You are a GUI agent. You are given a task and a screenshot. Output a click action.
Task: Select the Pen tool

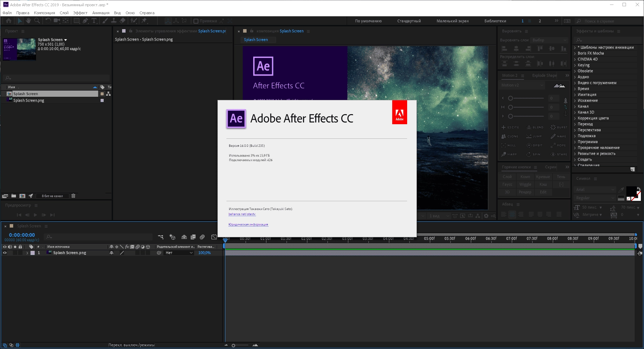pos(85,21)
